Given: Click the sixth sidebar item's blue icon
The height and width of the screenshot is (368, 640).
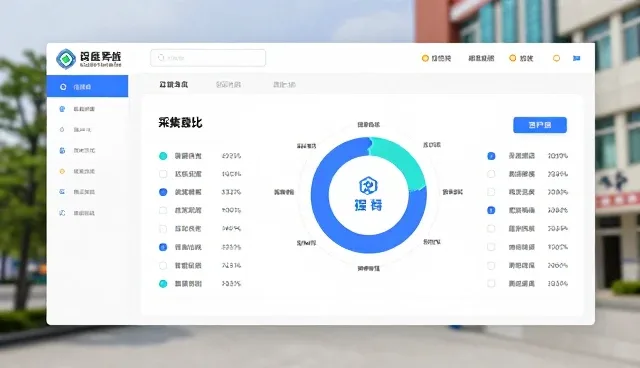Looking at the screenshot, I should (62, 192).
